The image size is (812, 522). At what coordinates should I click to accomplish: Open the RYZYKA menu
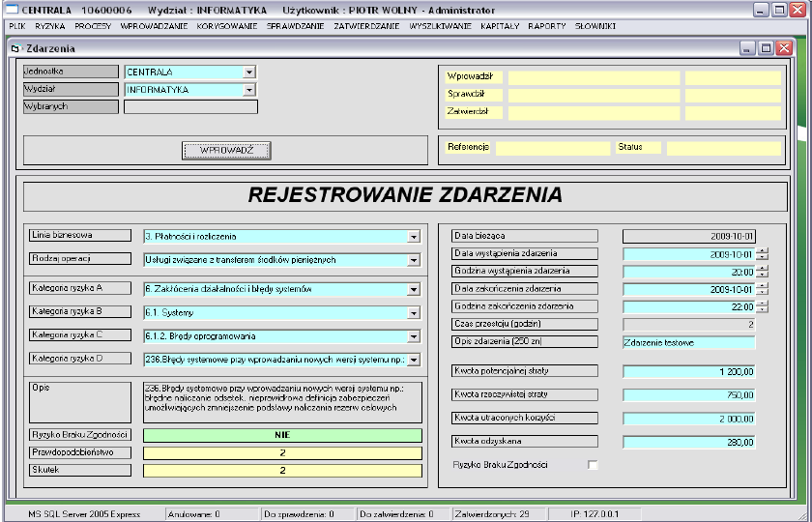pos(49,26)
